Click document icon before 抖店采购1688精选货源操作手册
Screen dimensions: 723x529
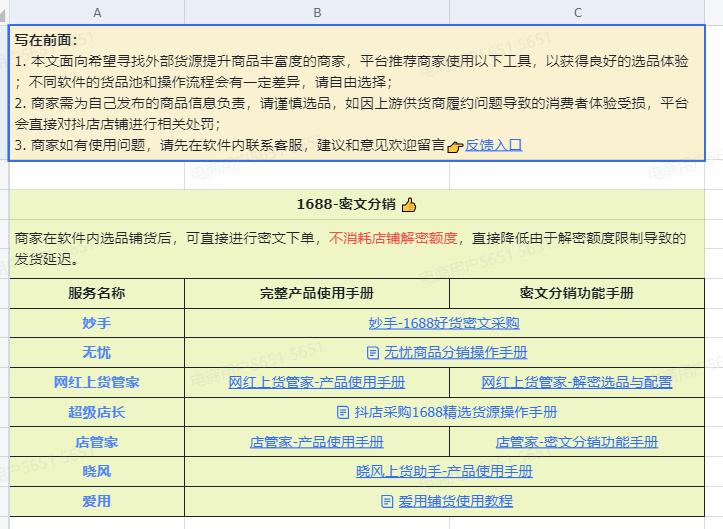click(343, 412)
